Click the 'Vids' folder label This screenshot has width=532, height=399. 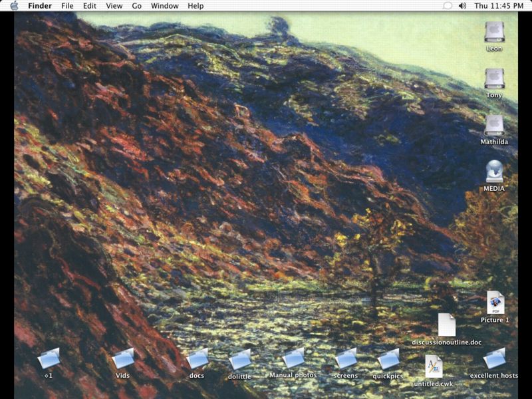(x=122, y=376)
